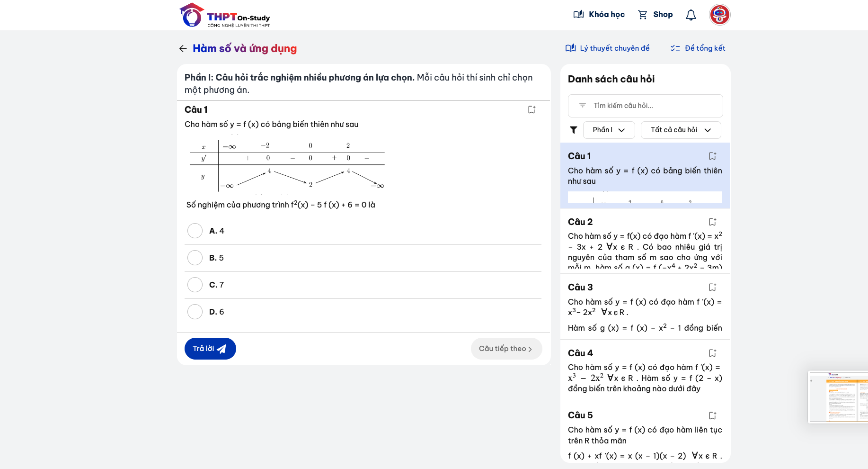Click the funnel filter icon
868x469 pixels.
tap(574, 130)
